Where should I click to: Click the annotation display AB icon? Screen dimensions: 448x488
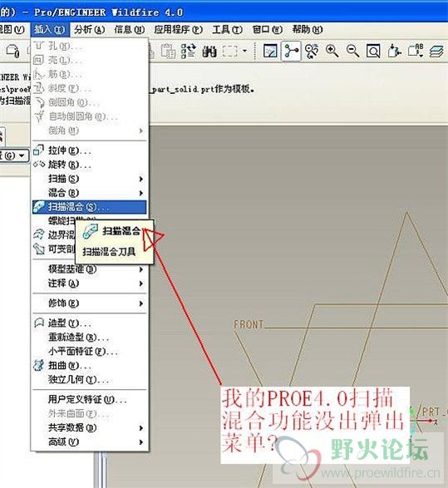(x=416, y=51)
